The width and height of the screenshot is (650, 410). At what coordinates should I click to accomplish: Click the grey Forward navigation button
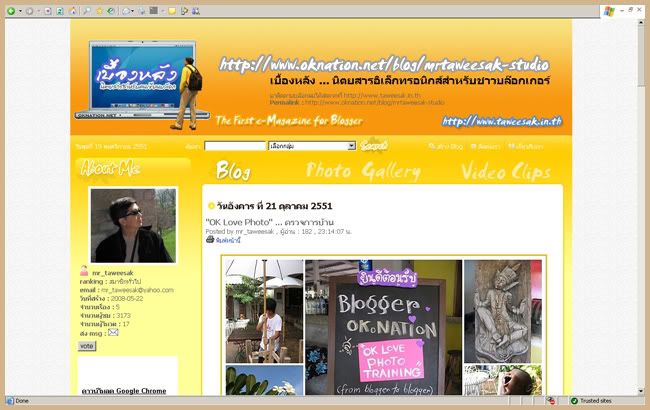click(29, 11)
